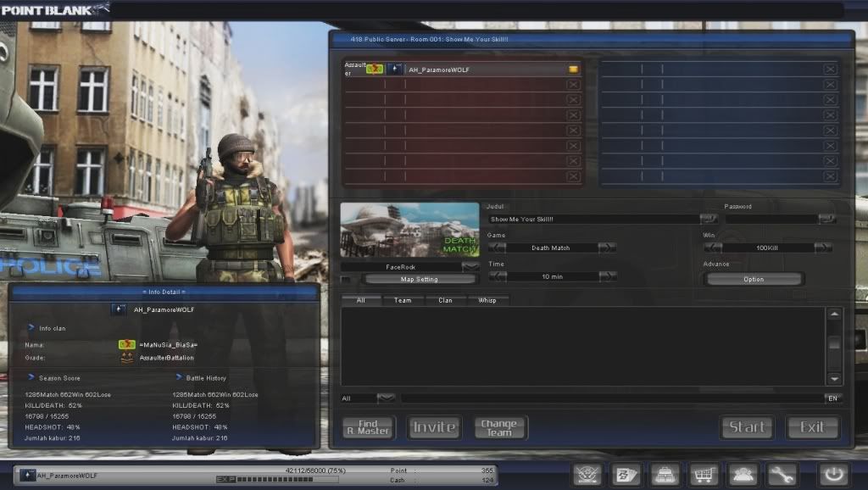Click the arrow icon beside Info clan

point(31,328)
